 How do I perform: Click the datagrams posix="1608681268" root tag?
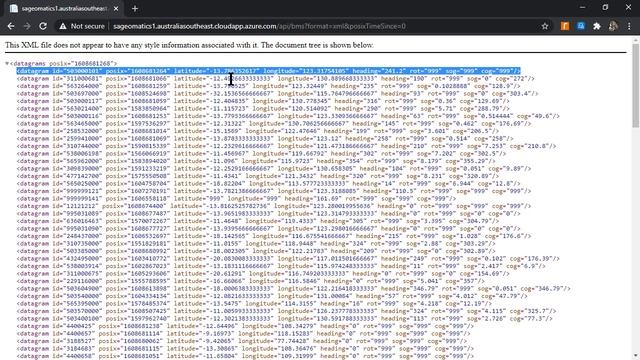(64, 63)
